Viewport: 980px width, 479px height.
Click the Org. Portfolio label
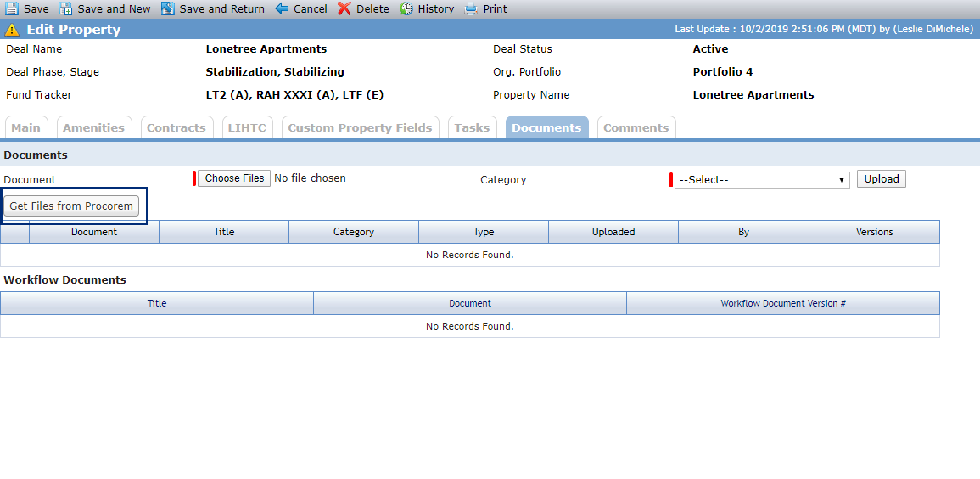coord(527,72)
